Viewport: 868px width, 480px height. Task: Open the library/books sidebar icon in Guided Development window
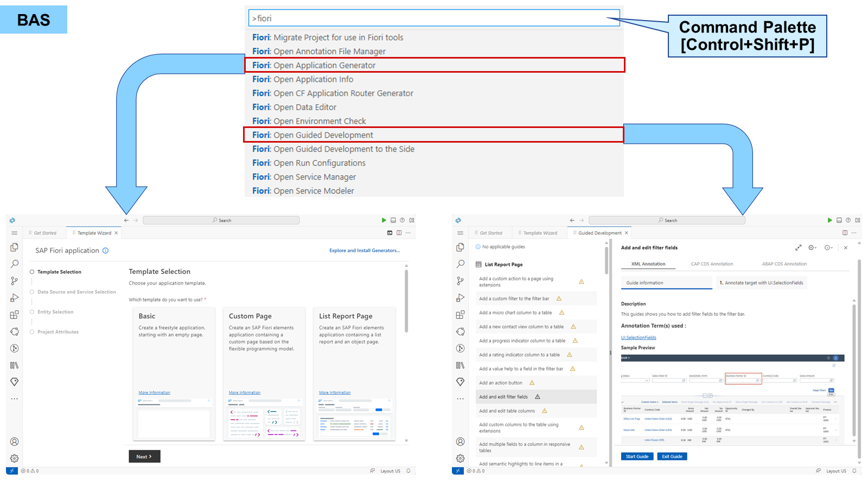click(x=461, y=365)
